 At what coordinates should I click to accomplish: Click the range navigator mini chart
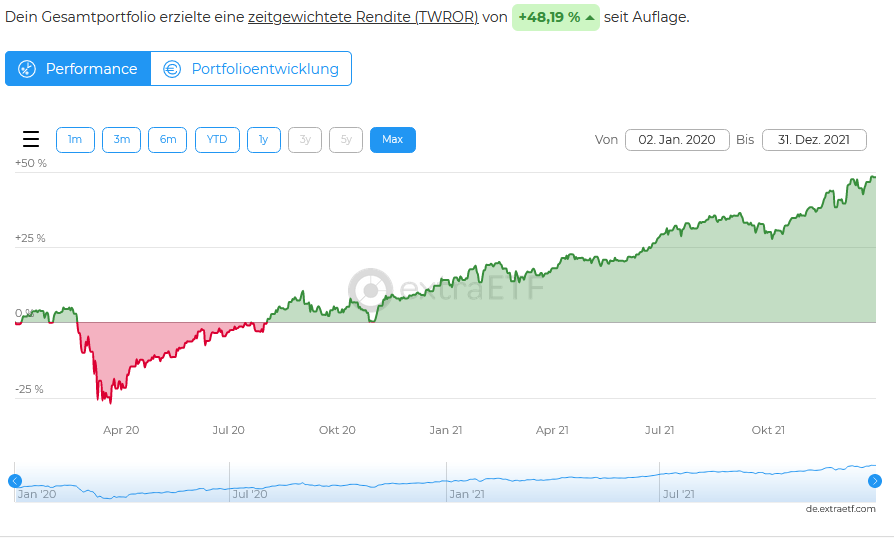point(445,481)
